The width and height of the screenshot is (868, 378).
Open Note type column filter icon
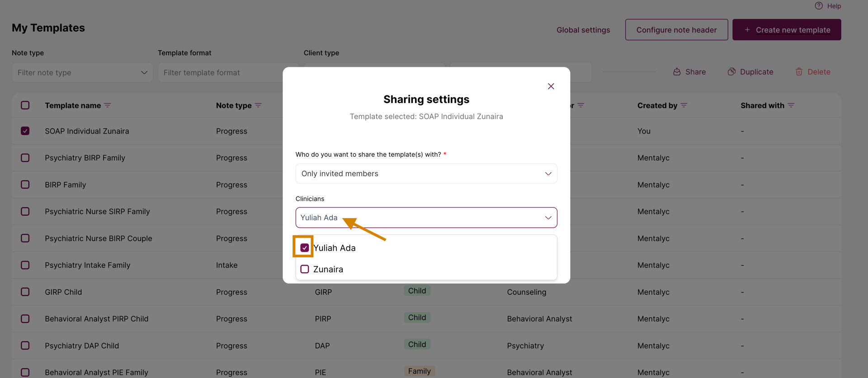[x=258, y=105]
